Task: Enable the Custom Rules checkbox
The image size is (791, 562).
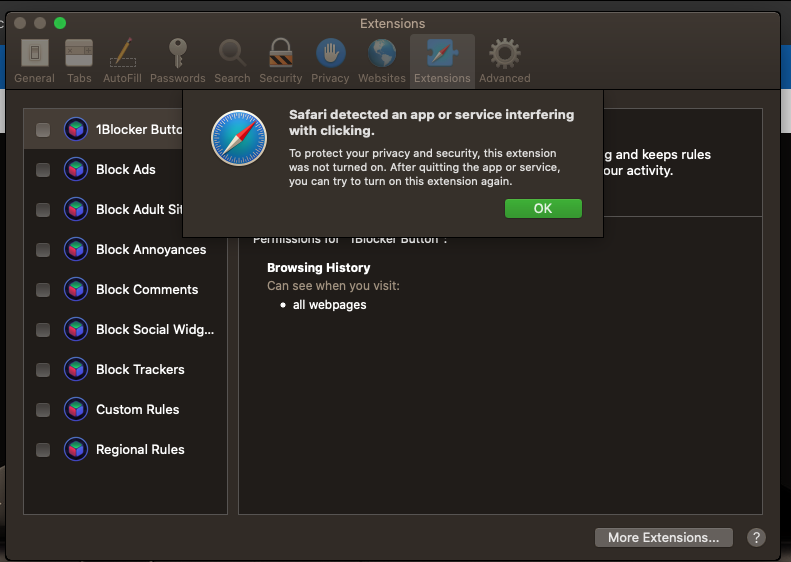Action: (43, 410)
